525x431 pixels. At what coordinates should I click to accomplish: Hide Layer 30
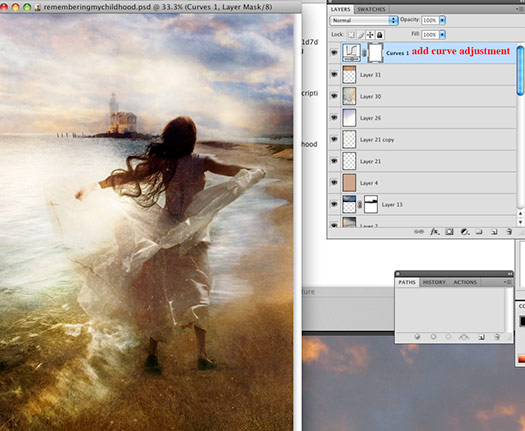pos(334,96)
